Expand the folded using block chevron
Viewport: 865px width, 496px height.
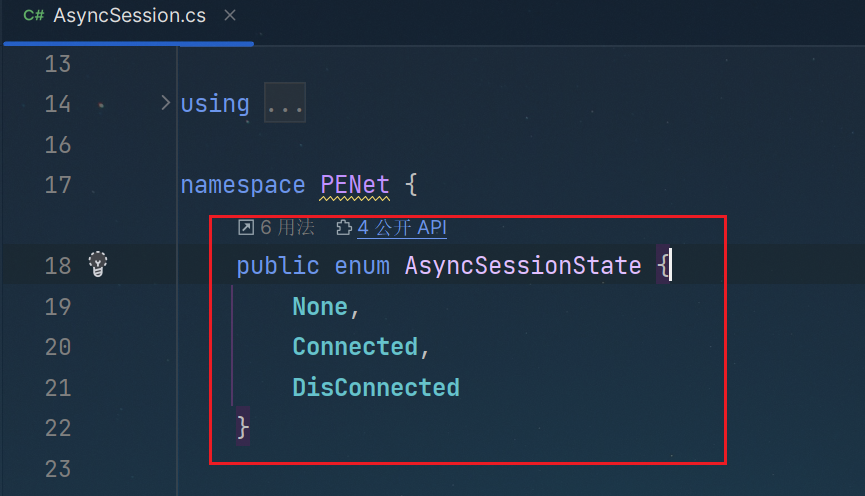[166, 103]
